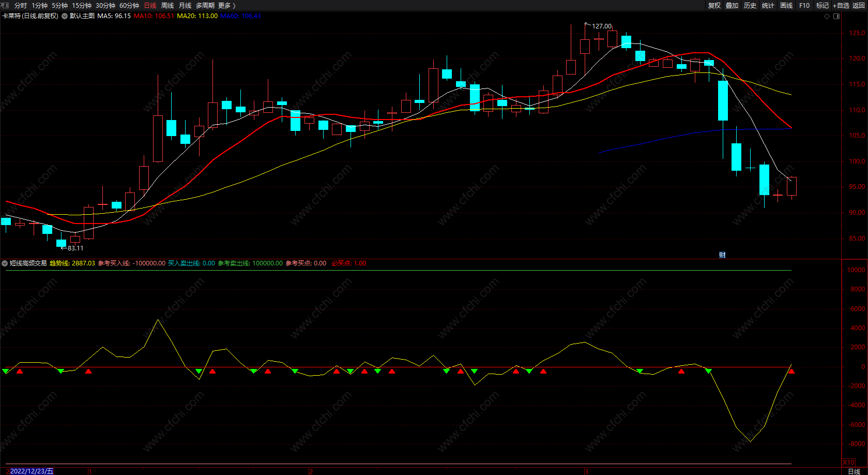Open 统计 statistics tool
Screen dimensions: 868x475
(x=768, y=5)
